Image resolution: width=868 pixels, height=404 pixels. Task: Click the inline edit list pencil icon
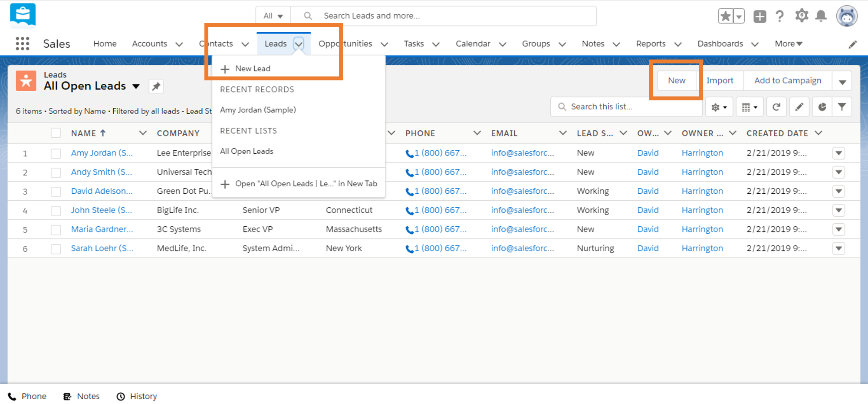click(x=799, y=107)
